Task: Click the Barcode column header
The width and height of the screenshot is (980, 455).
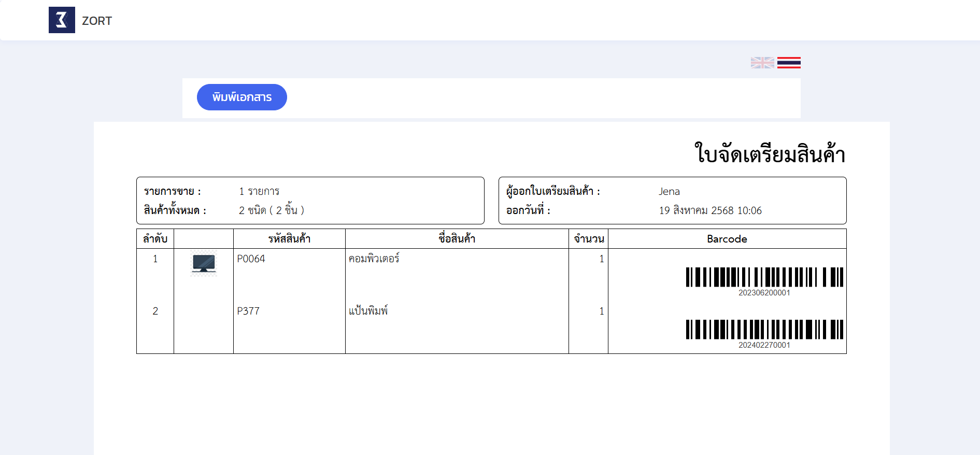Action: tap(727, 239)
